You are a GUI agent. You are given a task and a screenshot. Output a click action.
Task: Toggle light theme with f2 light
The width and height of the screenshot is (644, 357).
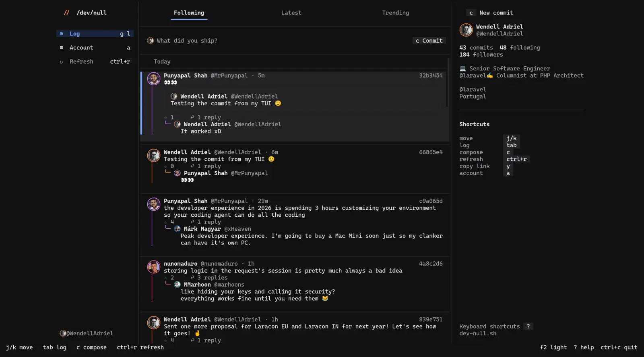tap(553, 347)
